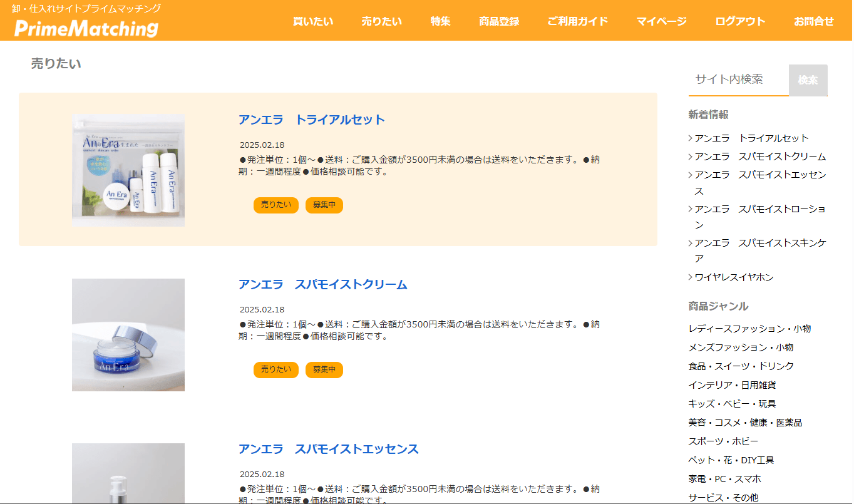Screen dimensions: 854x504
Task: Open the お問合せ contact page
Action: click(813, 21)
